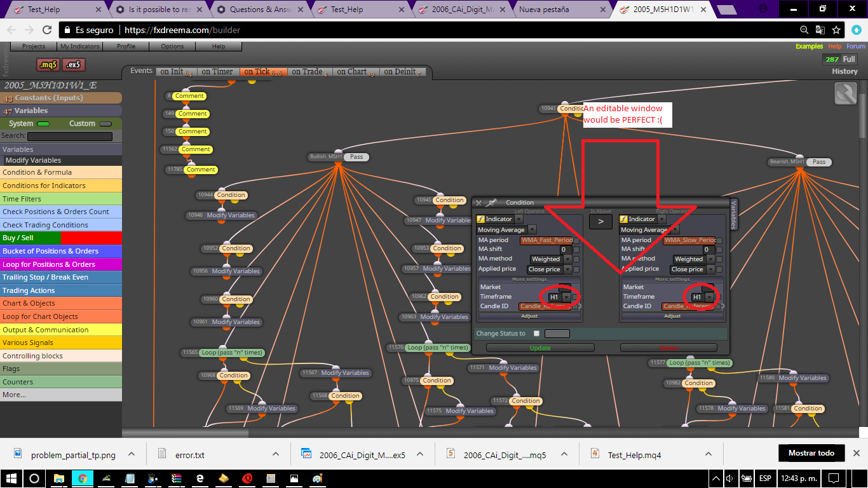Open the My Indicators menu

(80, 46)
